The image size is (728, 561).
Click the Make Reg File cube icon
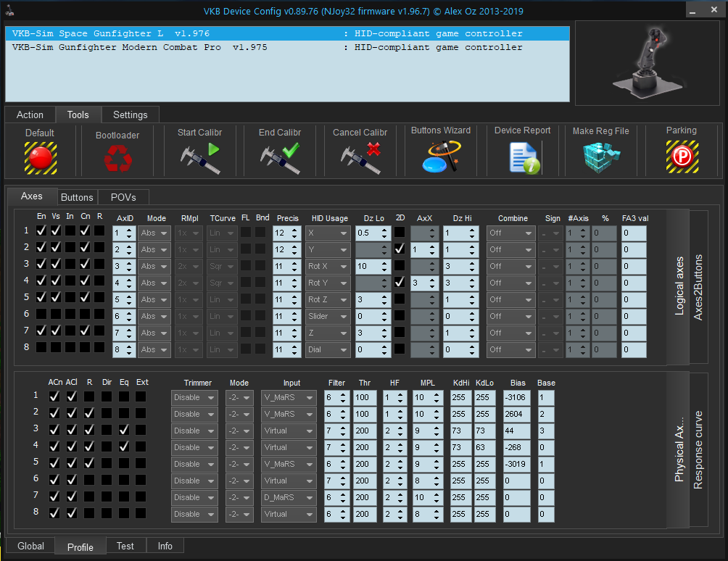click(x=602, y=158)
